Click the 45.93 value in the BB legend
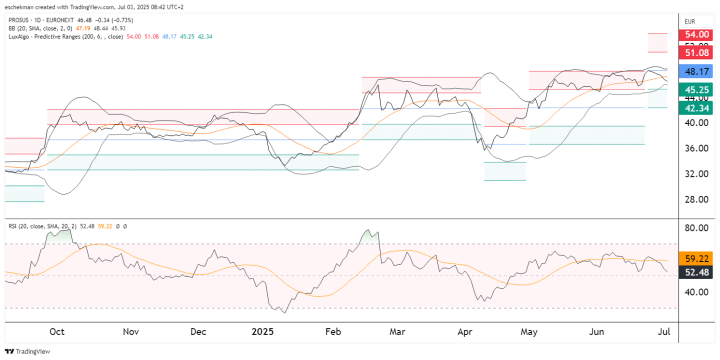The height and width of the screenshot is (360, 720). click(118, 28)
